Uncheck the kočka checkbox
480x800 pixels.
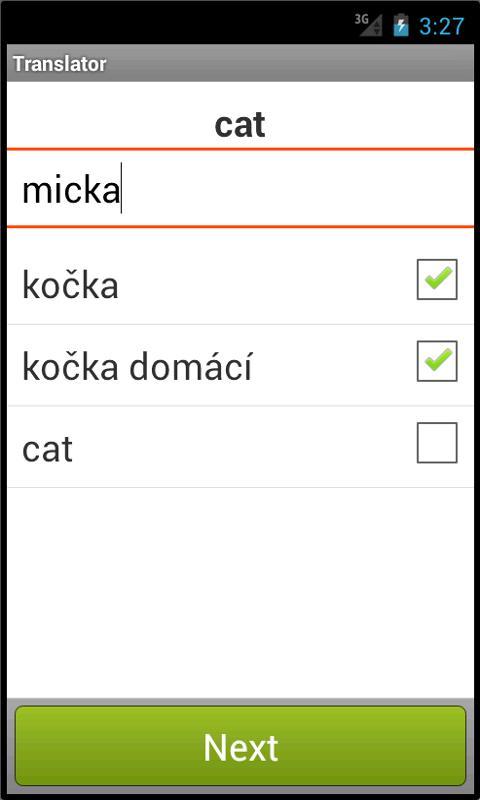pyautogui.click(x=437, y=280)
